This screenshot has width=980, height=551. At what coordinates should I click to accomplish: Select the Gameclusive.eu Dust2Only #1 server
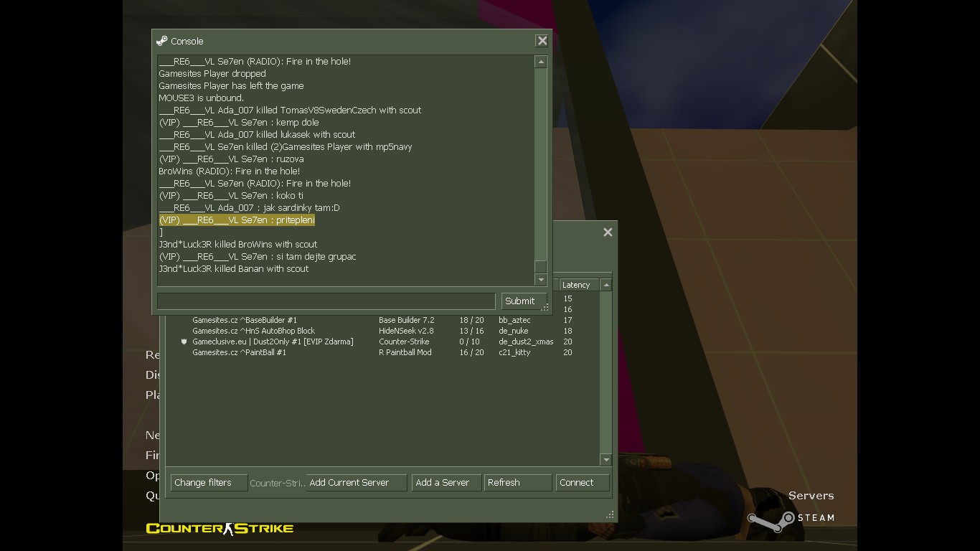point(383,342)
